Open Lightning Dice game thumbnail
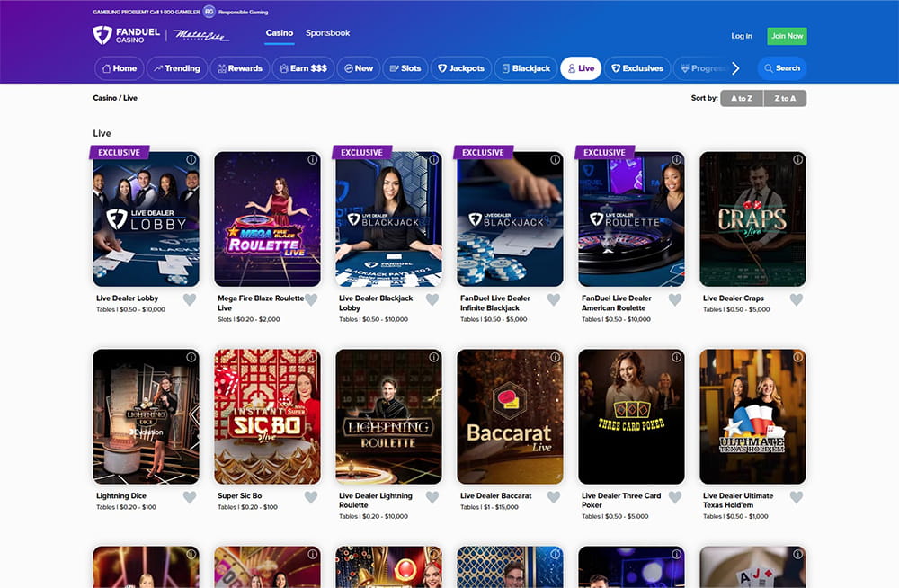 coord(147,416)
